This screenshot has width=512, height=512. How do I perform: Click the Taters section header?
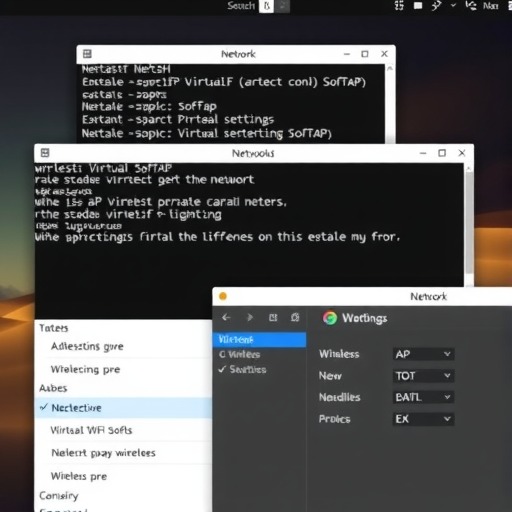54,328
